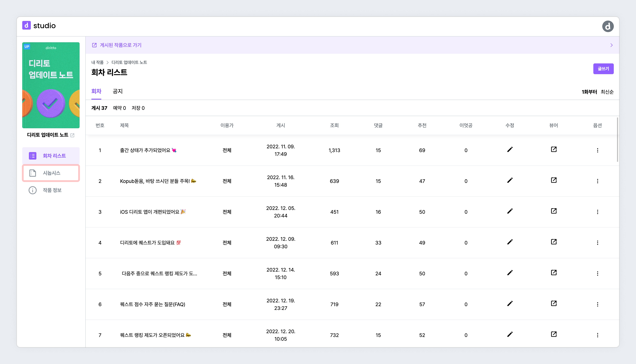636x364 pixels.
Task: Click the vertical scrollbar of the table
Action: pos(617,140)
